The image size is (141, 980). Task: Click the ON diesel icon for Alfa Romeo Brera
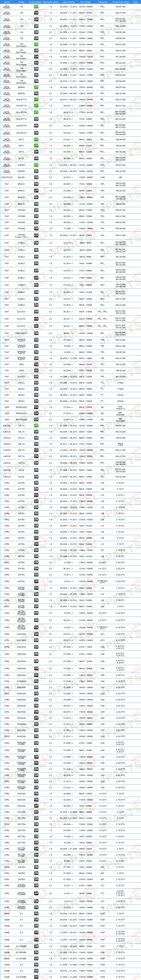click(36, 93)
